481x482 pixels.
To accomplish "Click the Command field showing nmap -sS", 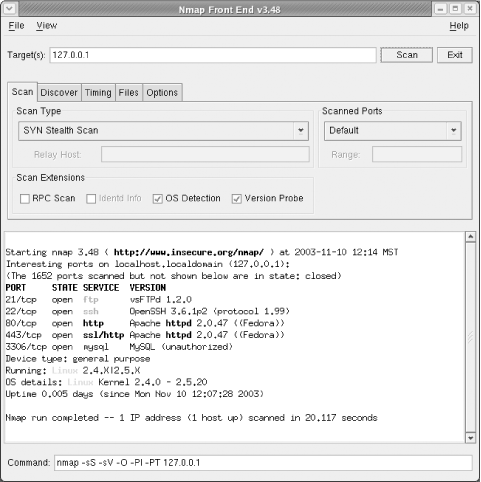I will 263,463.
